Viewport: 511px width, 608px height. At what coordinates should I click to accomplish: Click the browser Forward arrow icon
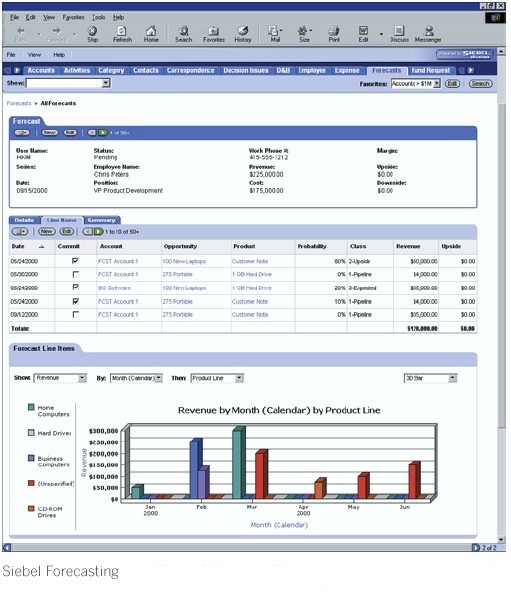[x=57, y=31]
